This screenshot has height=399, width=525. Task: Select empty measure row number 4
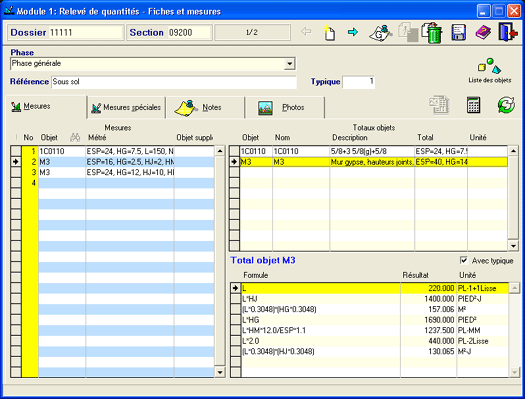pos(112,183)
